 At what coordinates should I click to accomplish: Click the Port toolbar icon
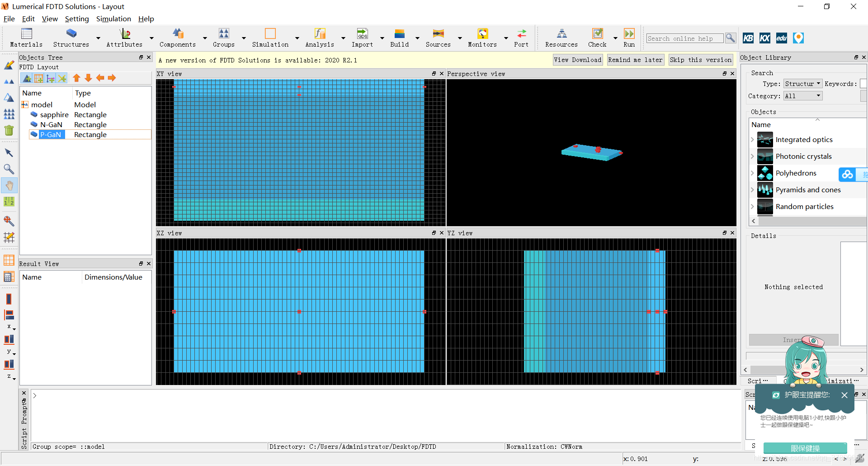(521, 38)
